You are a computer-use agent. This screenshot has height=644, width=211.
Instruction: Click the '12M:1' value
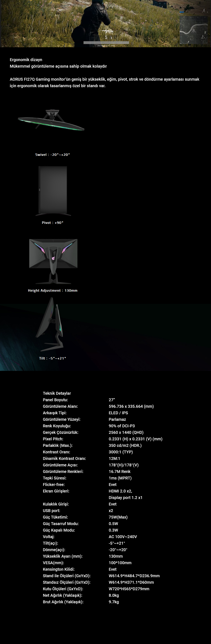pyautogui.click(x=114, y=458)
